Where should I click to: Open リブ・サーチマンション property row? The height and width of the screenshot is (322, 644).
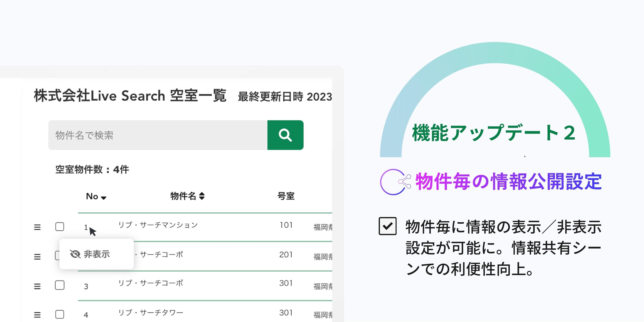point(158,225)
